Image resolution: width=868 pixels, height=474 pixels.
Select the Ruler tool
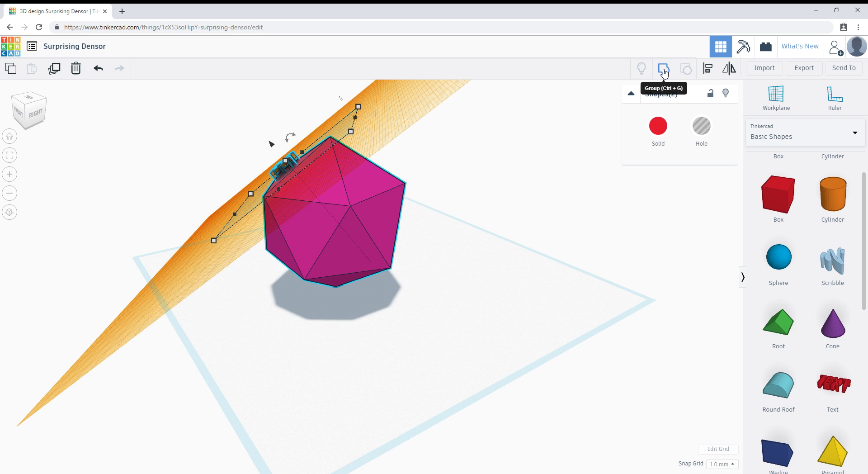pos(834,98)
